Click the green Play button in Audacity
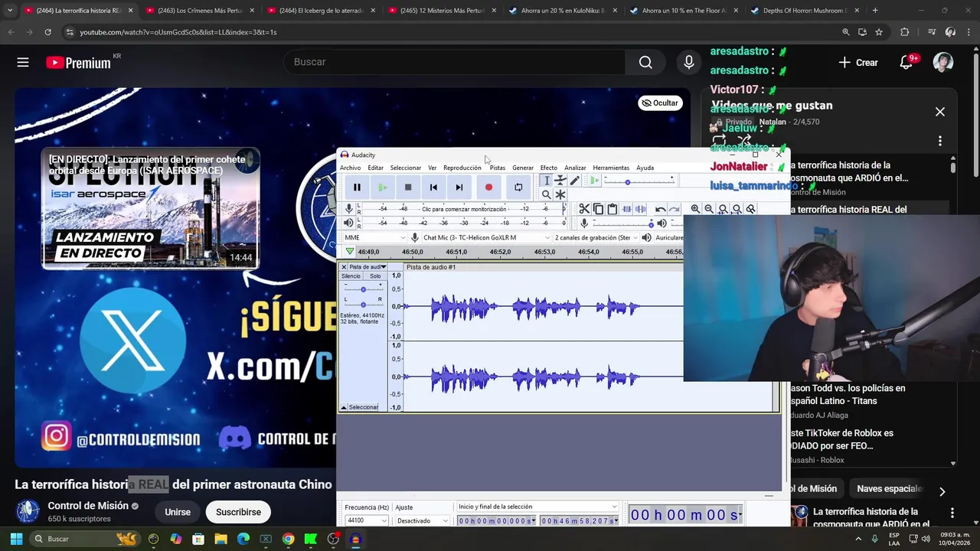Viewport: 980px width, 551px height. pyautogui.click(x=382, y=187)
